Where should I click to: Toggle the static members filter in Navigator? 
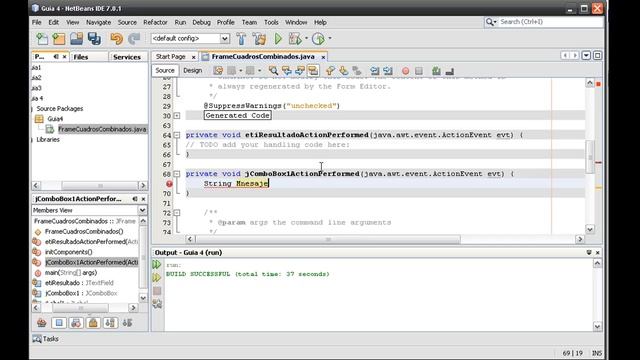(x=76, y=323)
